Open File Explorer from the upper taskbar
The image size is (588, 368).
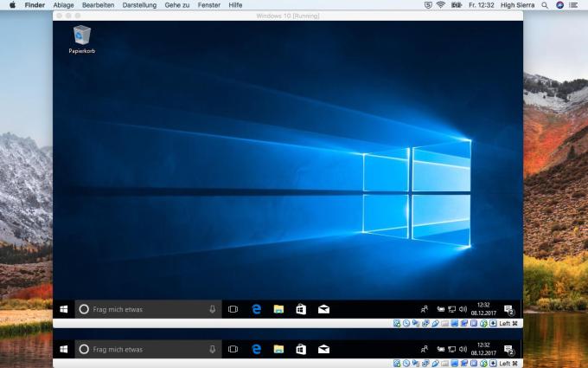pos(278,309)
